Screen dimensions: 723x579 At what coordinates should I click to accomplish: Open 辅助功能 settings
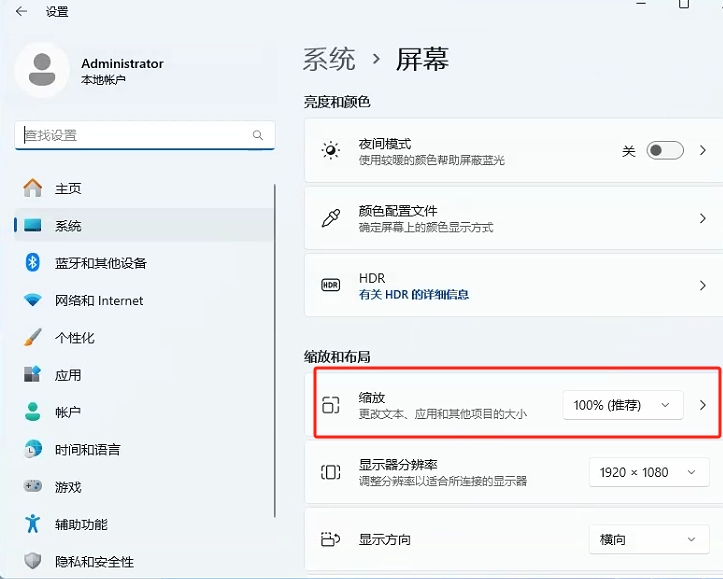144,524
